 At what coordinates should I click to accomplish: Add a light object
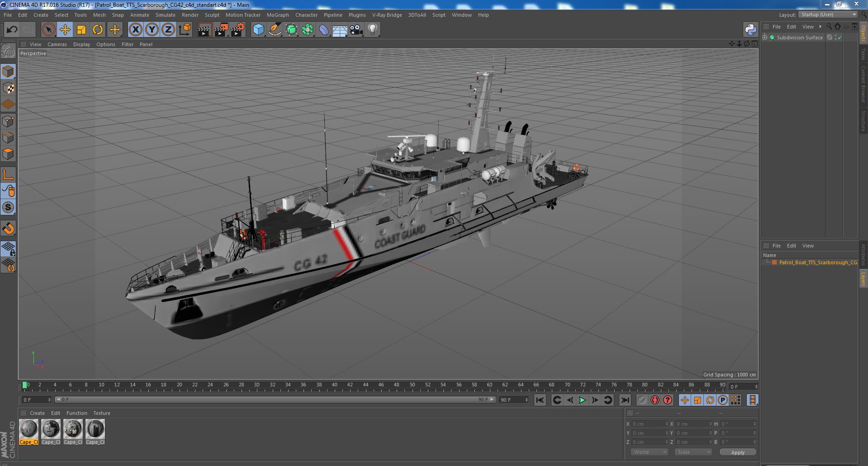point(372,30)
